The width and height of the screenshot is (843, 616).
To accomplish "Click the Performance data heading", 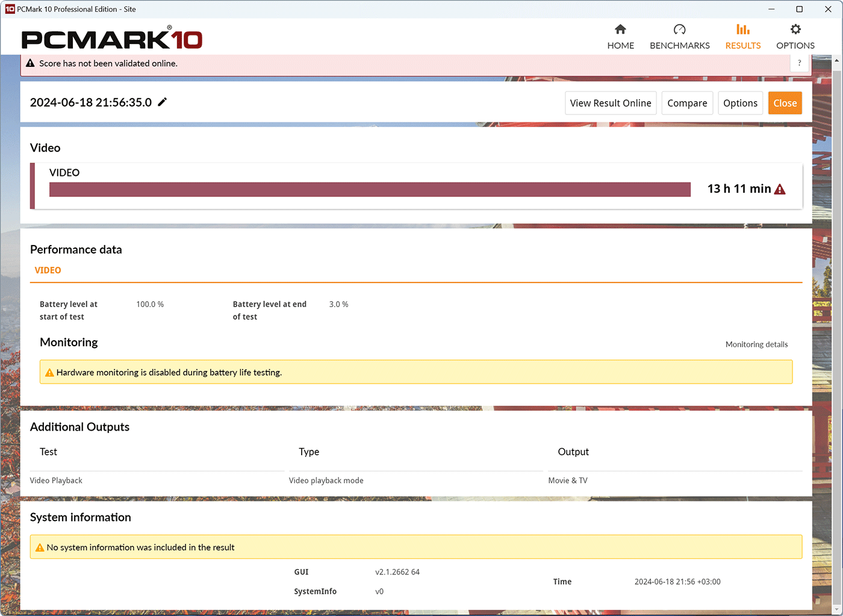I will (76, 249).
